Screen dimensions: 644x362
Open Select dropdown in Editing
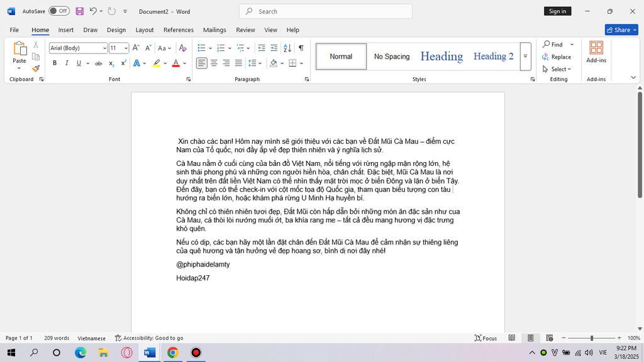pyautogui.click(x=557, y=69)
